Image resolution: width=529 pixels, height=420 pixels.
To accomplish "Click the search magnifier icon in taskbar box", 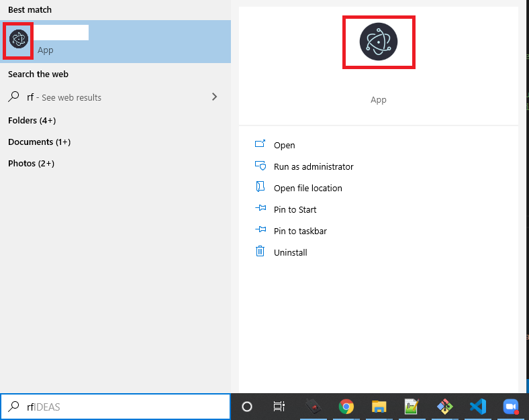I will coord(13,407).
